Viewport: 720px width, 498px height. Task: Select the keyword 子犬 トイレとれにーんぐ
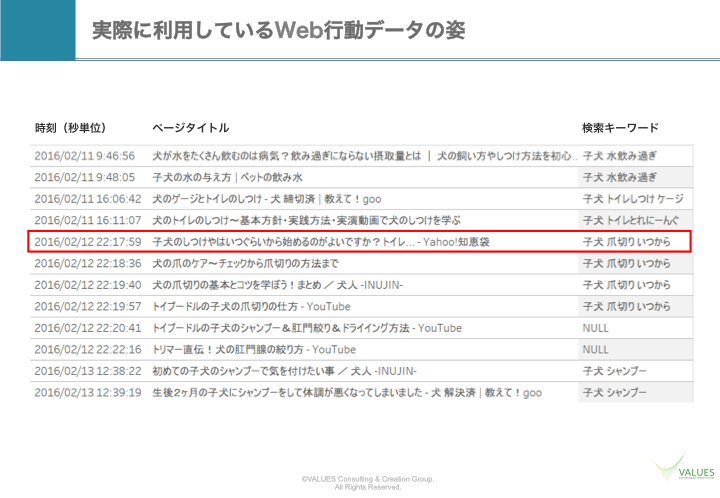pyautogui.click(x=633, y=220)
